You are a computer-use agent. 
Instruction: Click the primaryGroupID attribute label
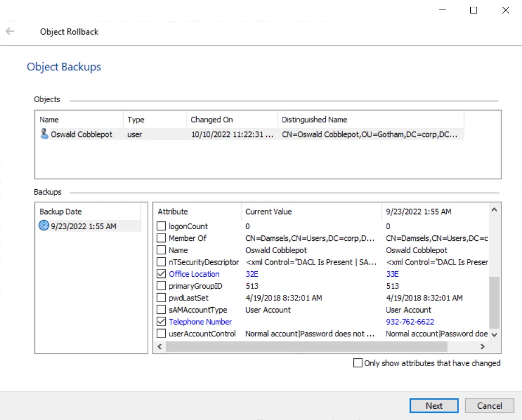coord(196,286)
